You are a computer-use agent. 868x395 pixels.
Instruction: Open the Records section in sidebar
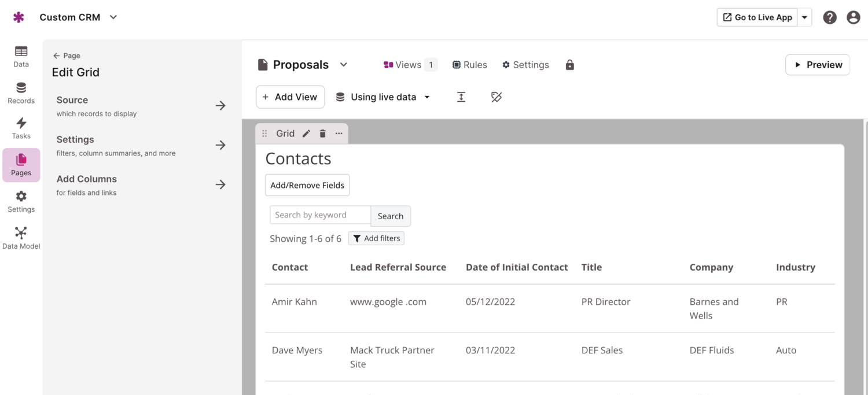21,93
